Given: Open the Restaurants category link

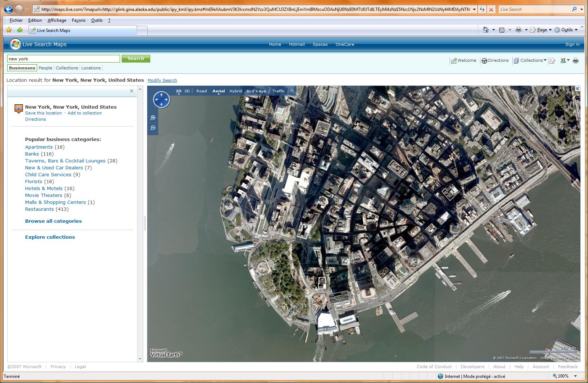Looking at the screenshot, I should click(39, 209).
